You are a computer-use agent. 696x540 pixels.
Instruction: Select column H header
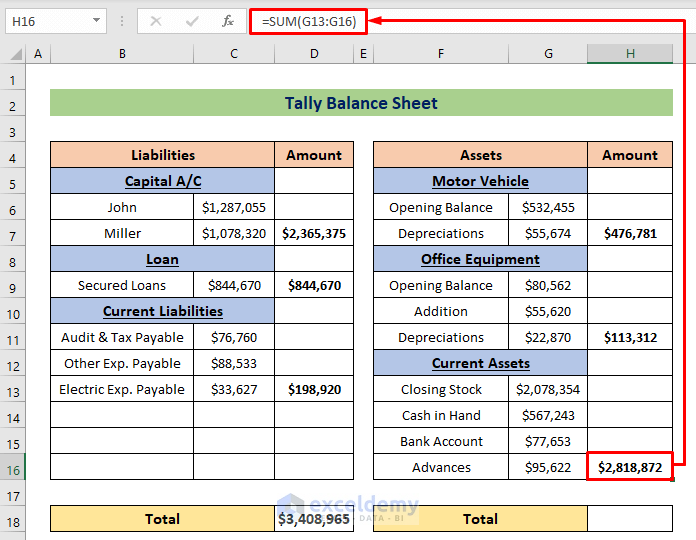(x=630, y=54)
